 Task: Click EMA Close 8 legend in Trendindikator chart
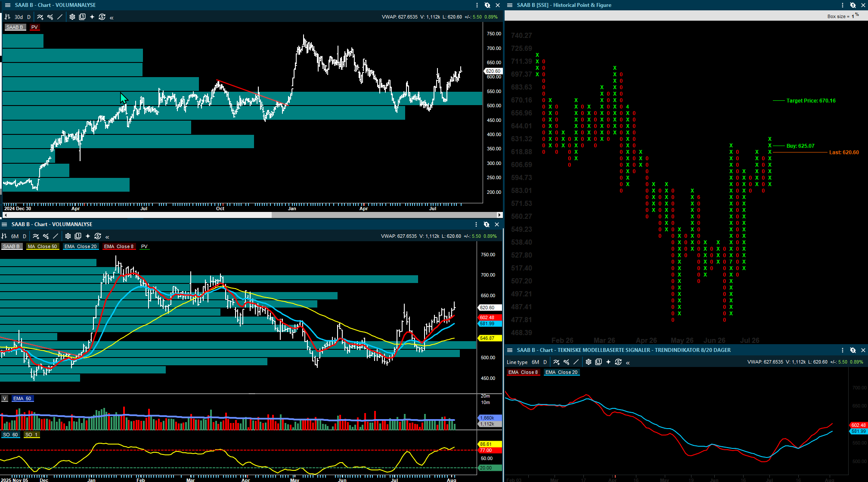click(523, 372)
